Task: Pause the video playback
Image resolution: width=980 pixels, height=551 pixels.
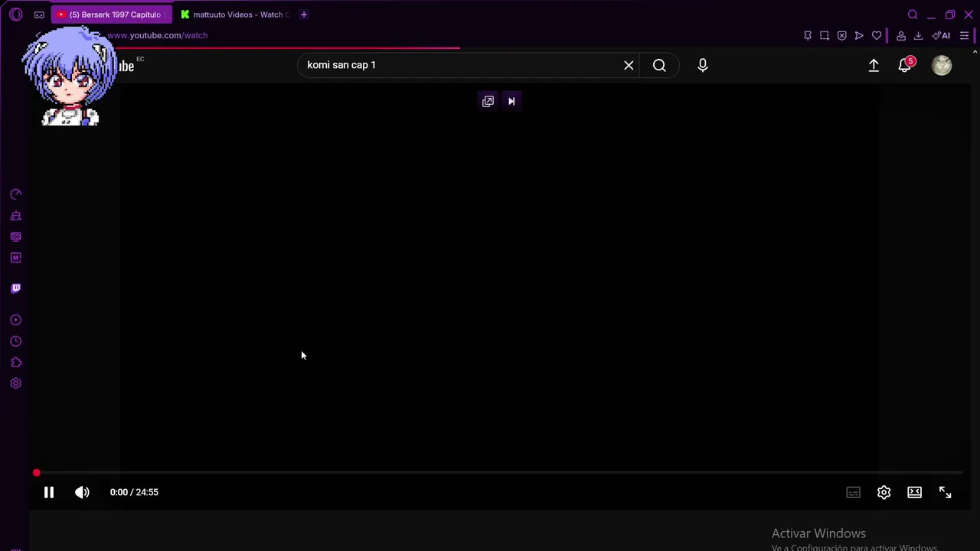Action: click(x=48, y=492)
